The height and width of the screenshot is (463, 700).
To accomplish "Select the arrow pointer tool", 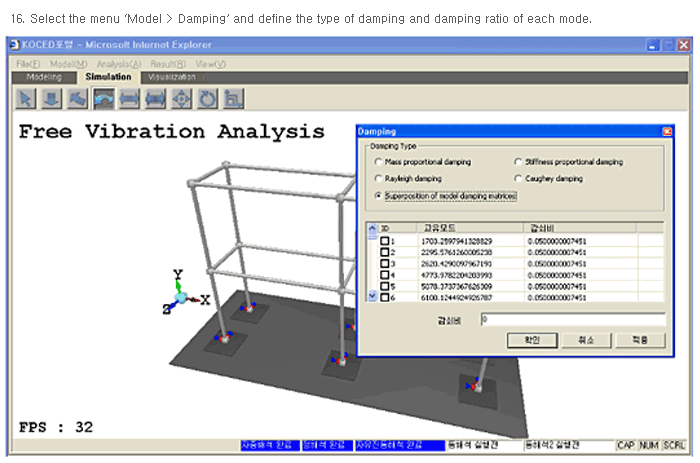I will (x=26, y=98).
